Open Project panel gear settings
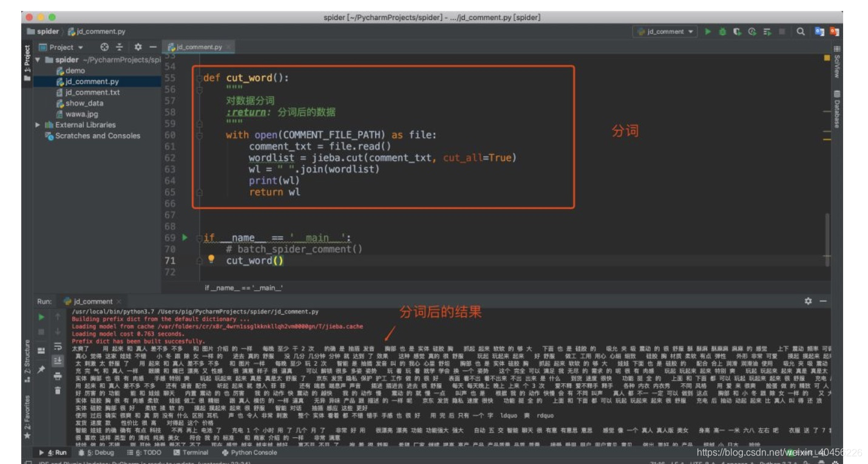The height and width of the screenshot is (464, 868). [x=138, y=47]
